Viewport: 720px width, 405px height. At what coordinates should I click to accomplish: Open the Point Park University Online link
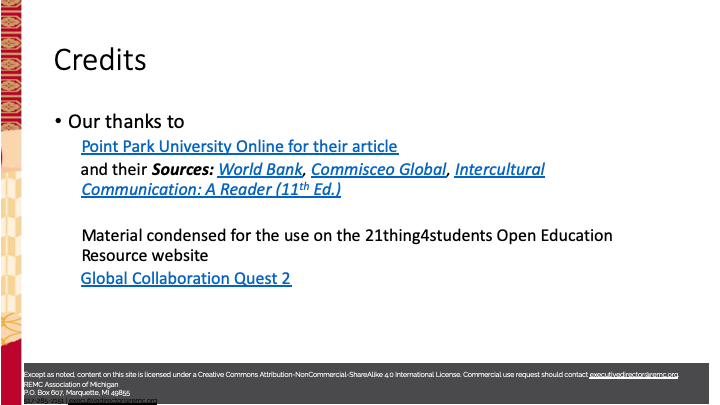(x=239, y=146)
